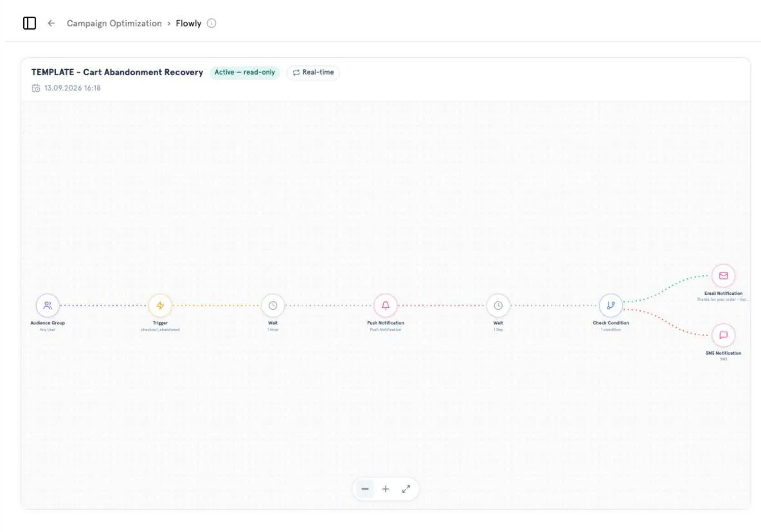
Task: Open the Campaign Optimization breadcrumb
Action: [114, 23]
